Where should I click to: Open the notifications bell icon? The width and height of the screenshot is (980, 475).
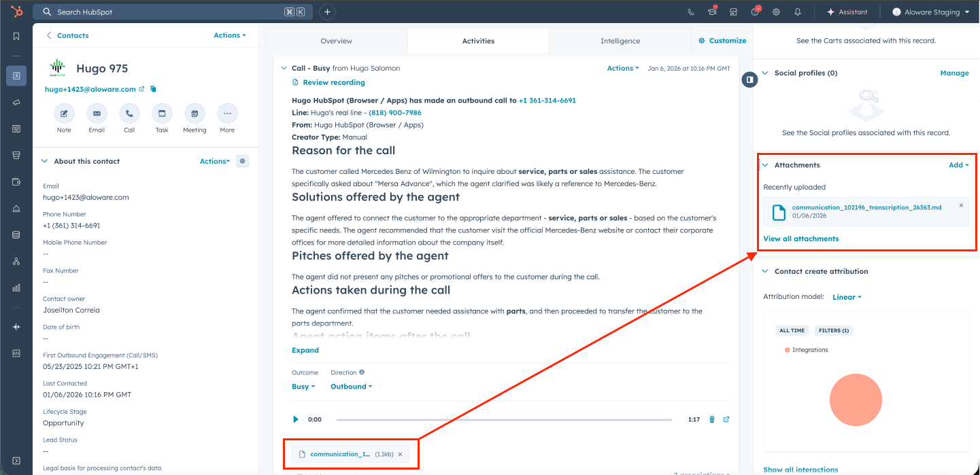click(798, 12)
